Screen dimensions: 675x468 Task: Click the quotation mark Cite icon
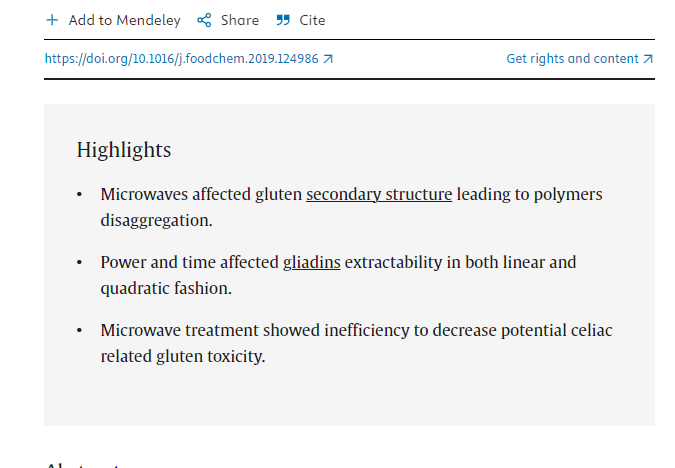point(283,20)
